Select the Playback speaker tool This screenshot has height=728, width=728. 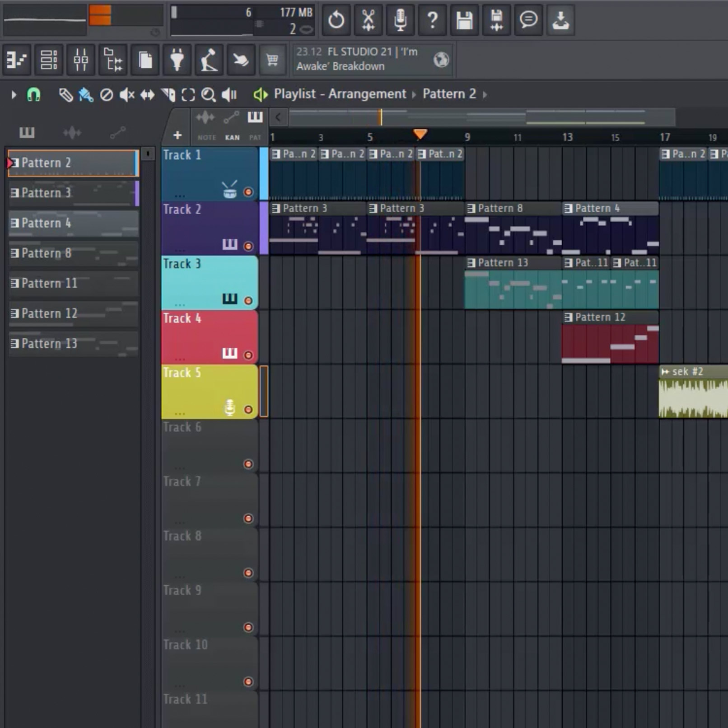pyautogui.click(x=229, y=95)
